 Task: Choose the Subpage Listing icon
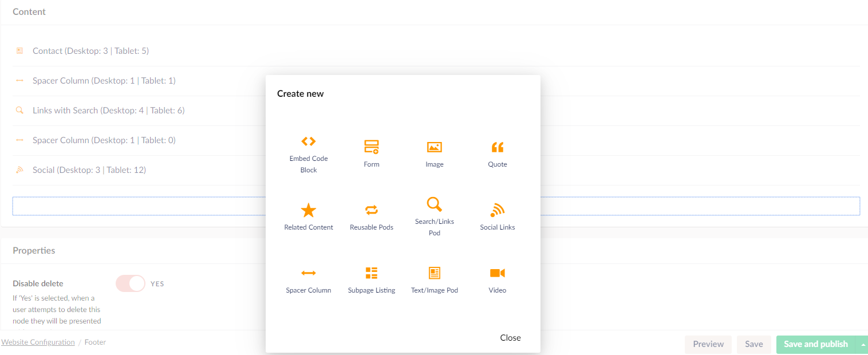pyautogui.click(x=372, y=273)
